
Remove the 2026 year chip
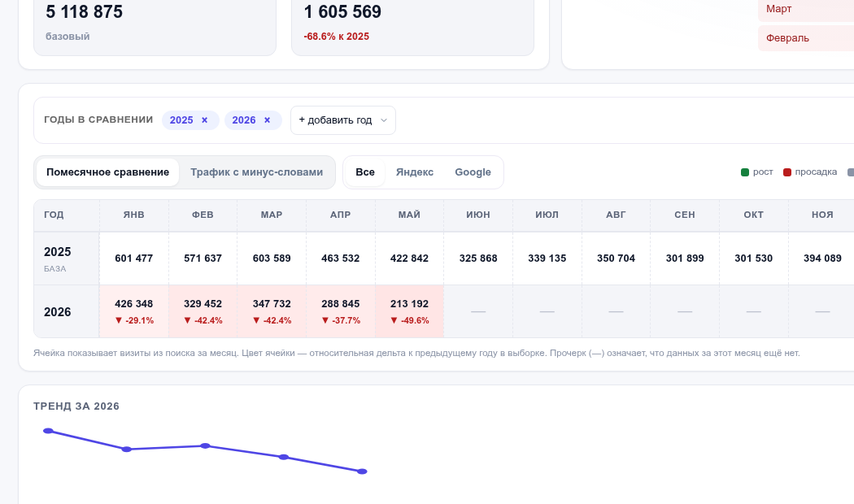tap(268, 120)
